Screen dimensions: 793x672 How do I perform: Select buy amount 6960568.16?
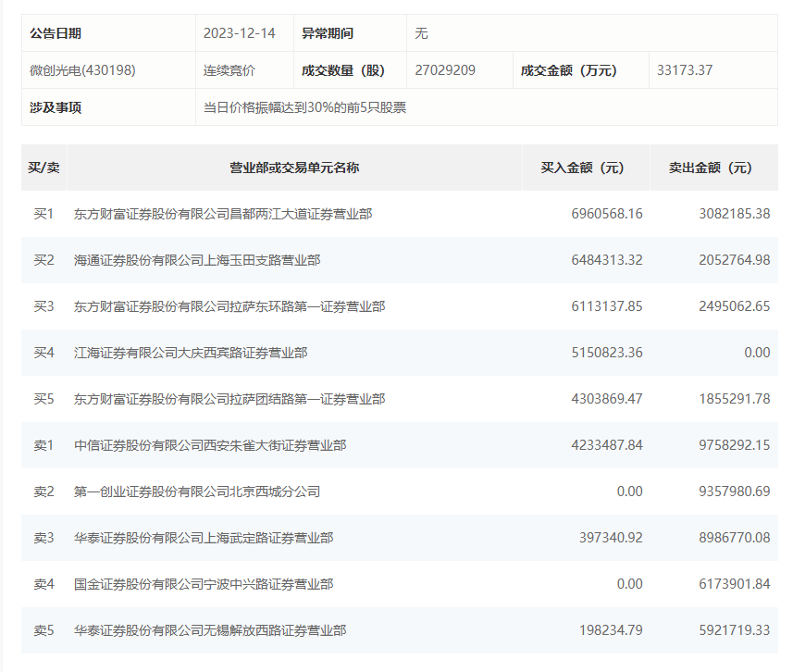coord(607,214)
